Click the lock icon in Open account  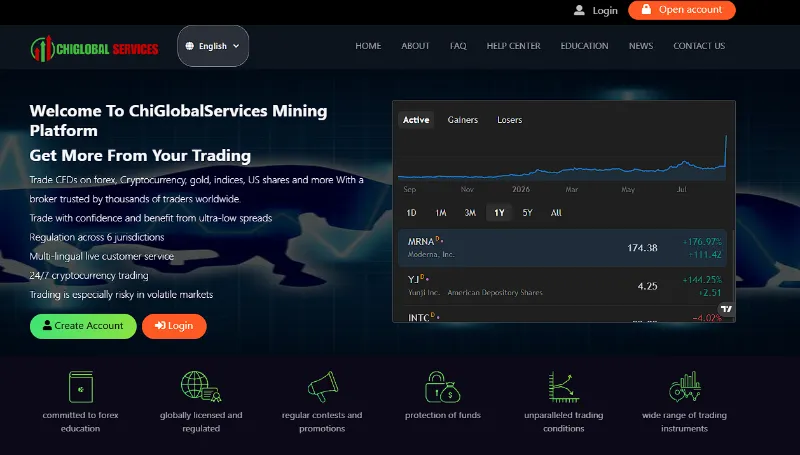tap(646, 10)
